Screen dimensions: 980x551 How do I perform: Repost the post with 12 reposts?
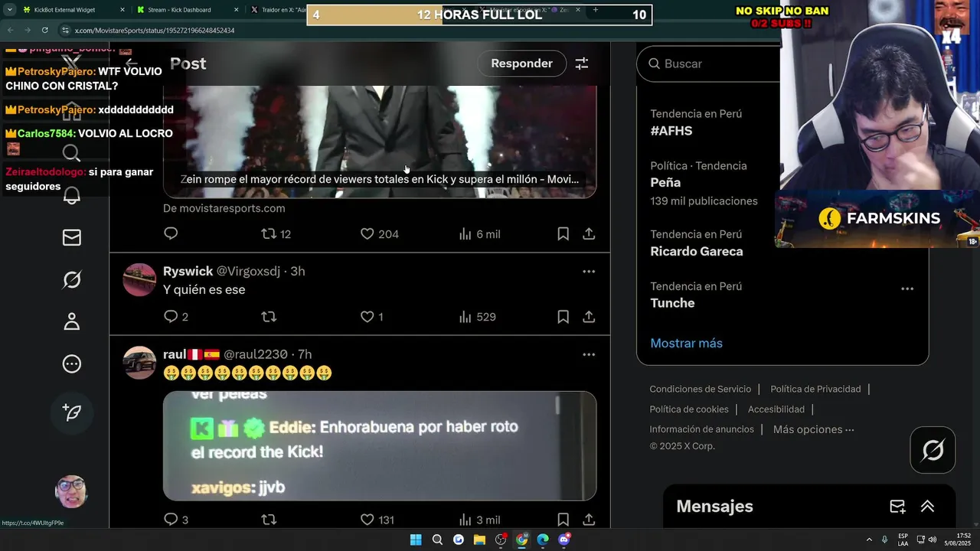276,233
